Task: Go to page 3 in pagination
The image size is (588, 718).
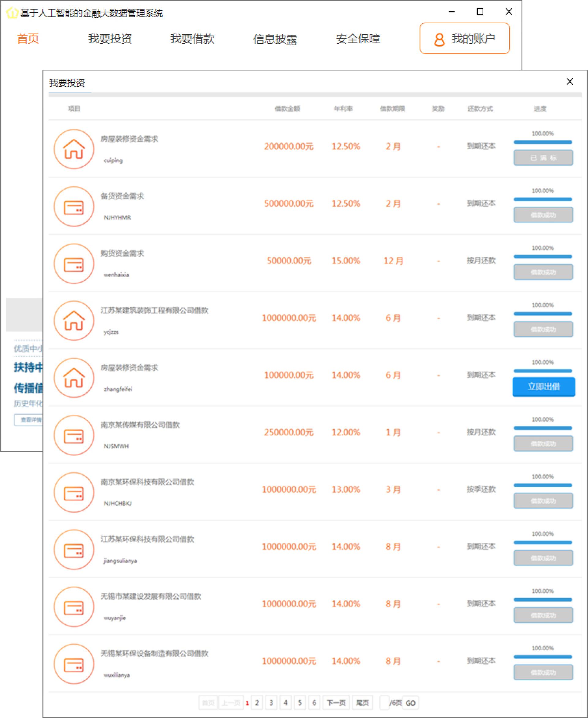Action: (271, 703)
